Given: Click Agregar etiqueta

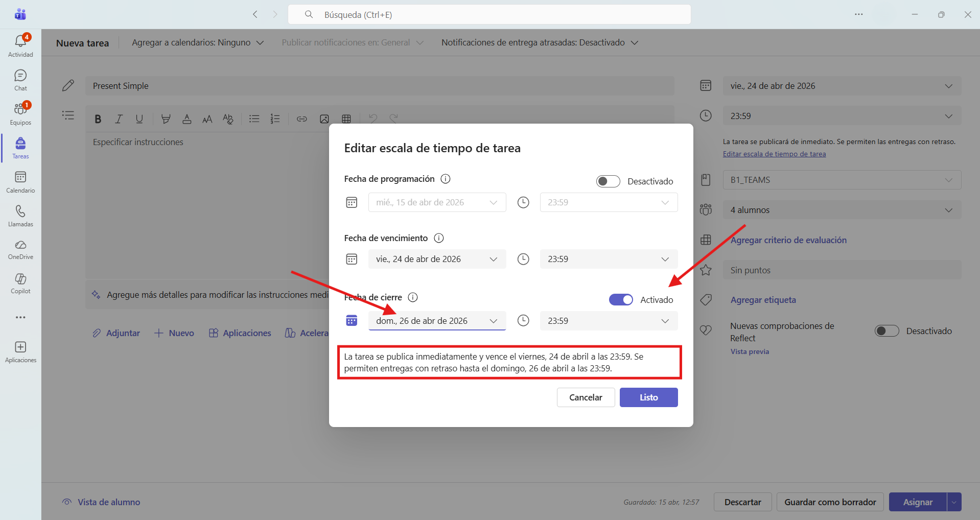Looking at the screenshot, I should (x=763, y=300).
